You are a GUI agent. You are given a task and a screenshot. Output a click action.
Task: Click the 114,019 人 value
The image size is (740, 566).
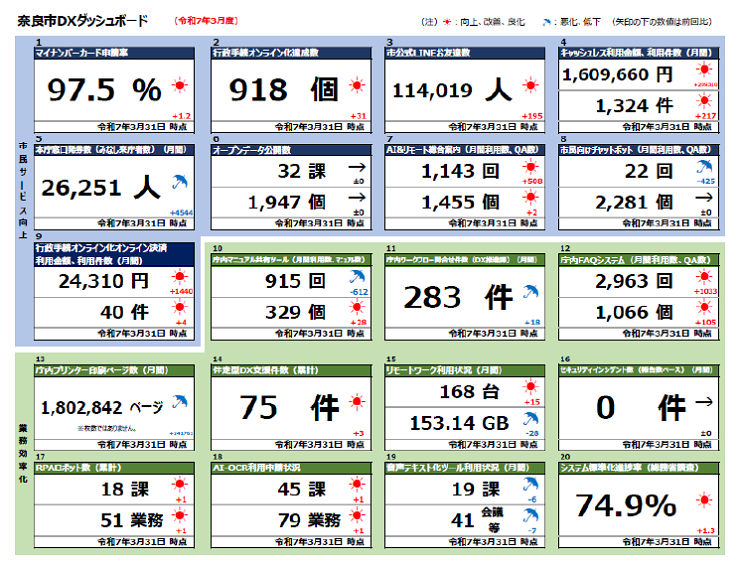coord(452,90)
